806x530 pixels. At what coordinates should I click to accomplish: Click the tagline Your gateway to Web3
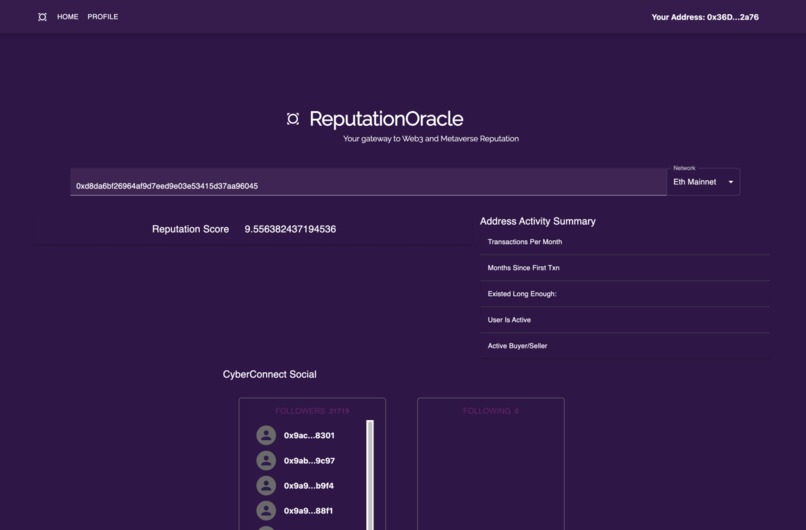pos(431,139)
